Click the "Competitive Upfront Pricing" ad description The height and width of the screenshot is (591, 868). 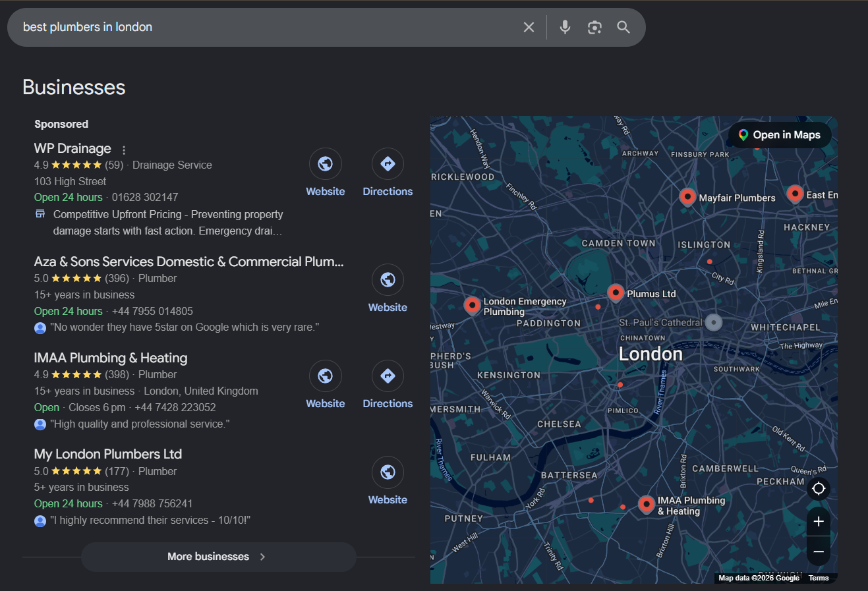[168, 223]
